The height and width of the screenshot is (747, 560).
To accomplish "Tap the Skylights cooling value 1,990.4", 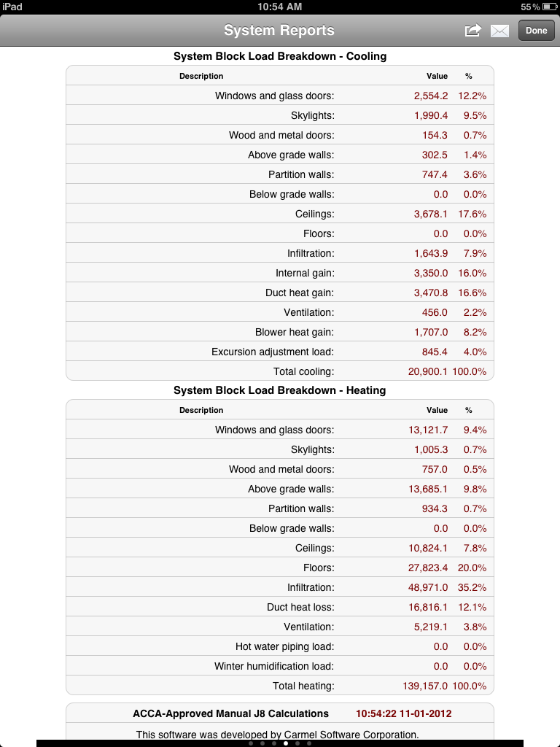I will (x=431, y=115).
